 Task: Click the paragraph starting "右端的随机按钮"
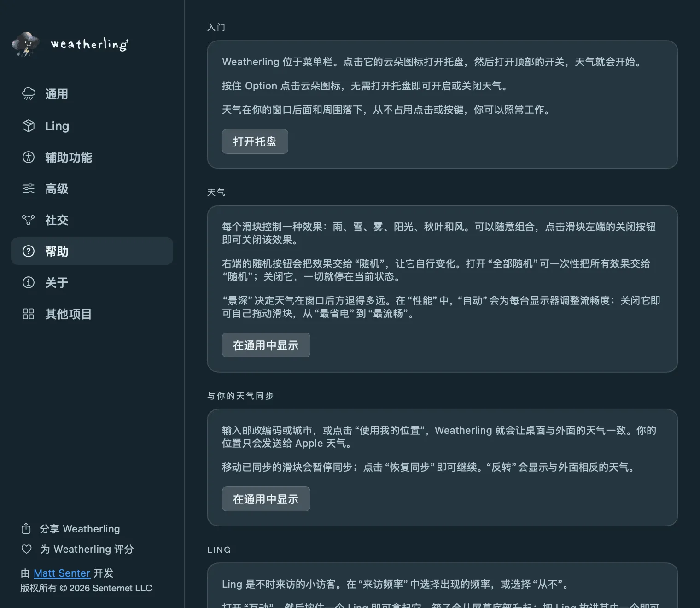point(436,270)
